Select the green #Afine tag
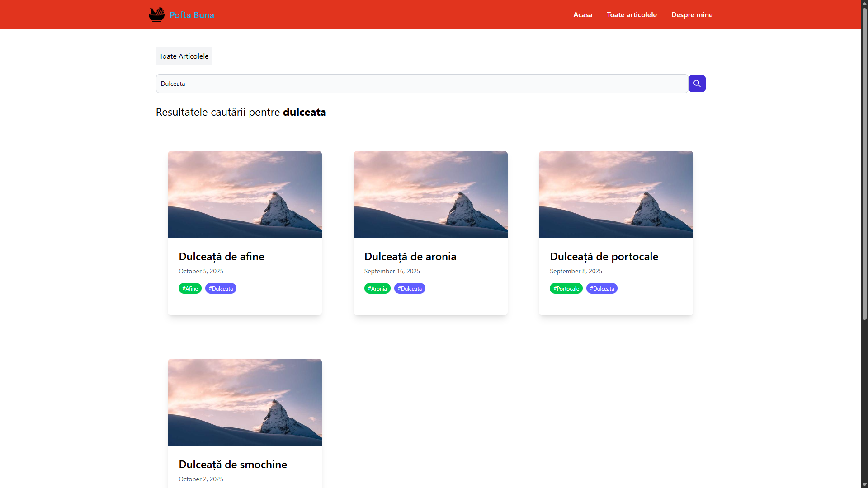The width and height of the screenshot is (868, 488). point(190,288)
